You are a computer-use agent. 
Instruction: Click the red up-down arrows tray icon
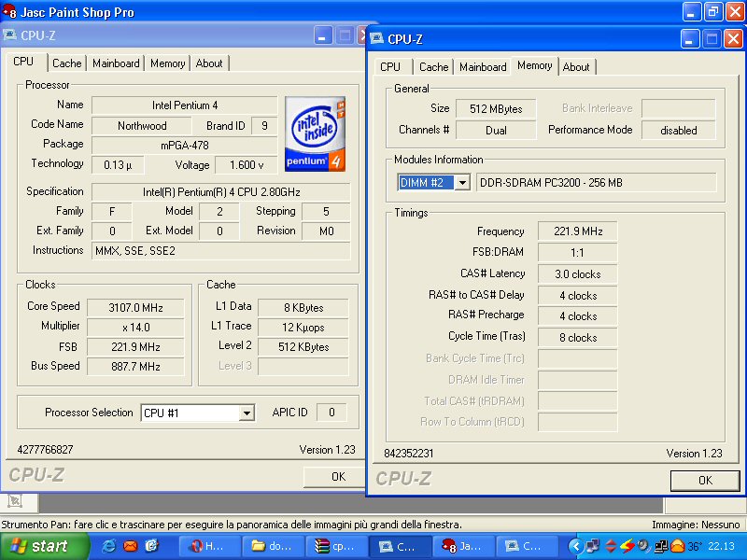(x=611, y=546)
